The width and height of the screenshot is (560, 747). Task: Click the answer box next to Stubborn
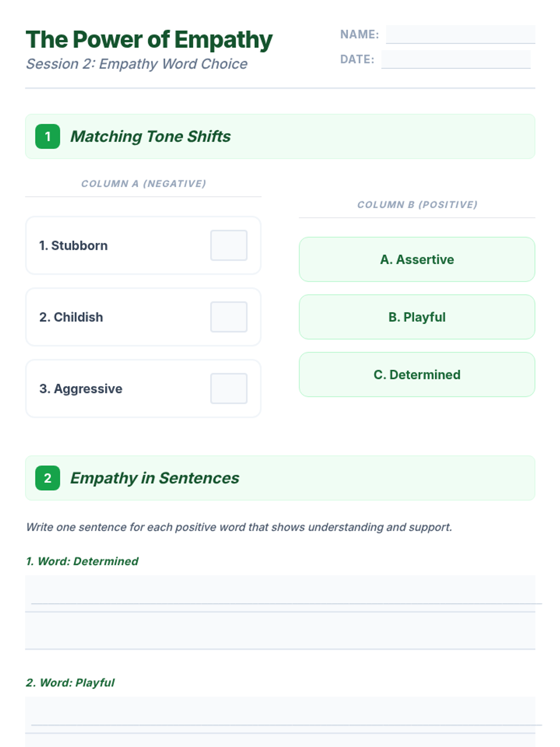(x=229, y=245)
